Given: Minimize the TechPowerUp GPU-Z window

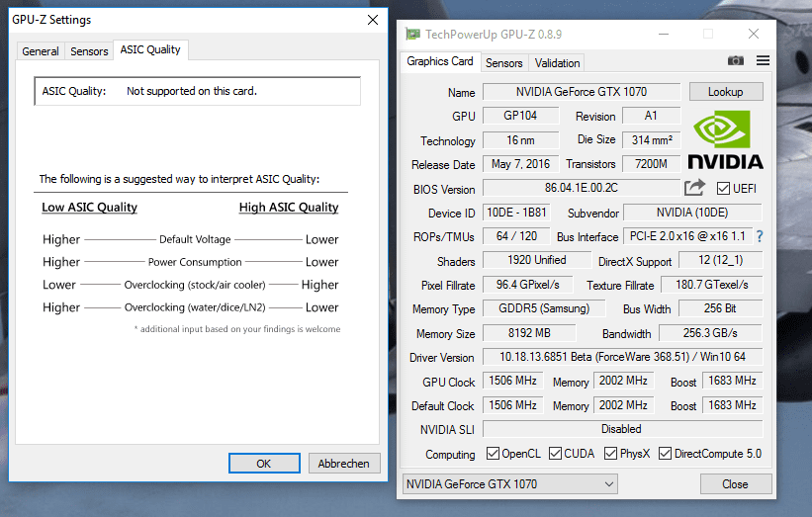Looking at the screenshot, I should pyautogui.click(x=664, y=35).
